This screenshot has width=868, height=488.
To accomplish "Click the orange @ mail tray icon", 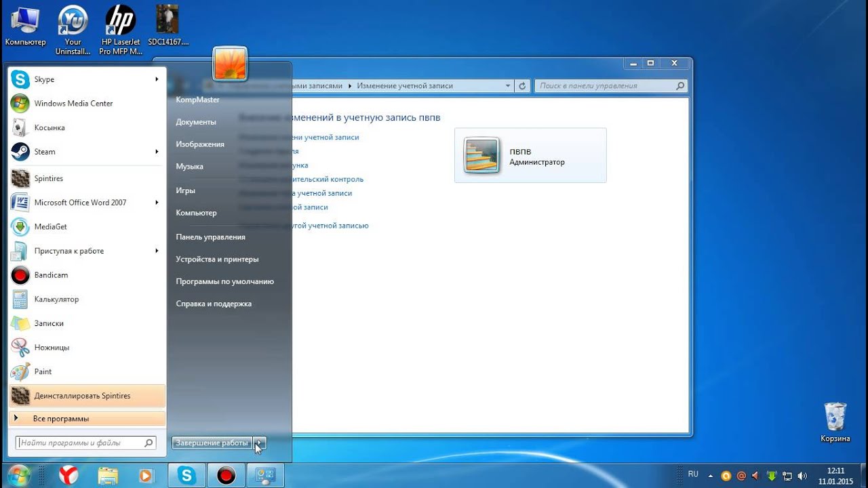I will (741, 476).
